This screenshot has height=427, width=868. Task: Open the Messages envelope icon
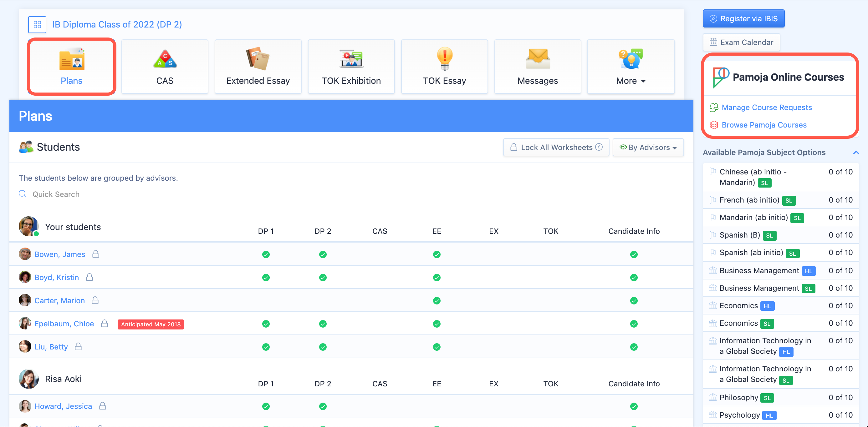pyautogui.click(x=538, y=58)
